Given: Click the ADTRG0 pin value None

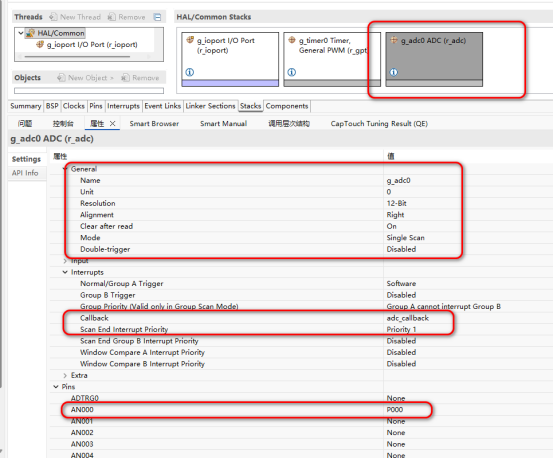Looking at the screenshot, I should 396,398.
